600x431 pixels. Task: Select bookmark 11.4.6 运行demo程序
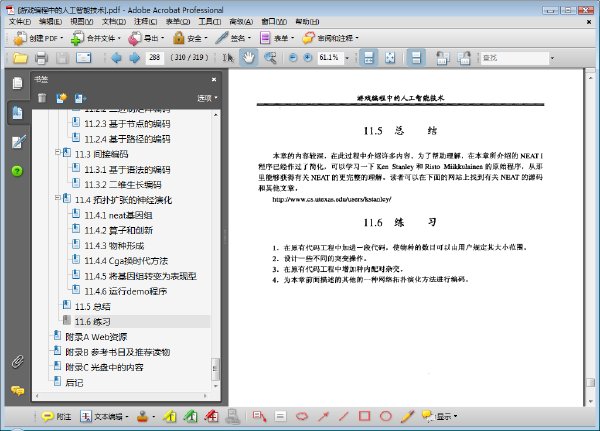[x=126, y=291]
